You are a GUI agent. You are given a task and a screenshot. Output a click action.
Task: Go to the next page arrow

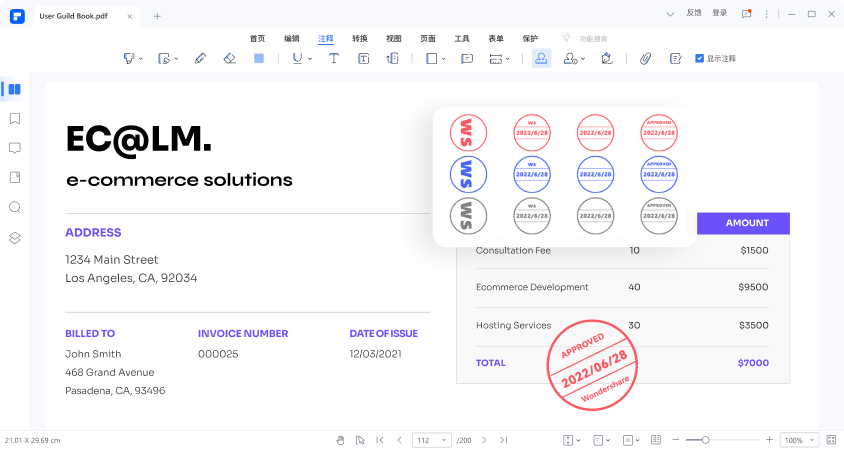484,440
